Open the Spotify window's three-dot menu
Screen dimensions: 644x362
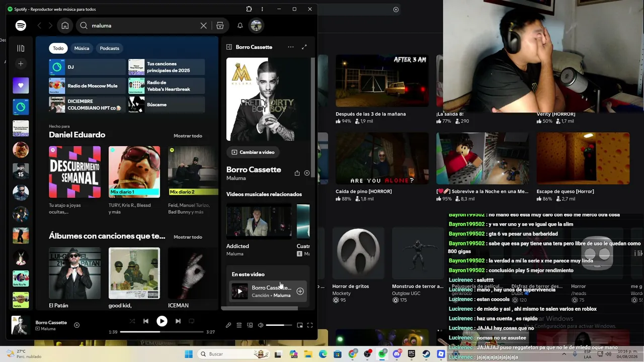(x=262, y=9)
